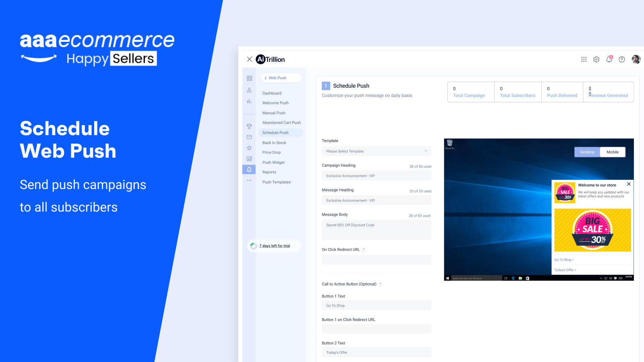Screen dimensions: 644x362
Task: Open the email marketing envelope icon
Action: (x=249, y=137)
